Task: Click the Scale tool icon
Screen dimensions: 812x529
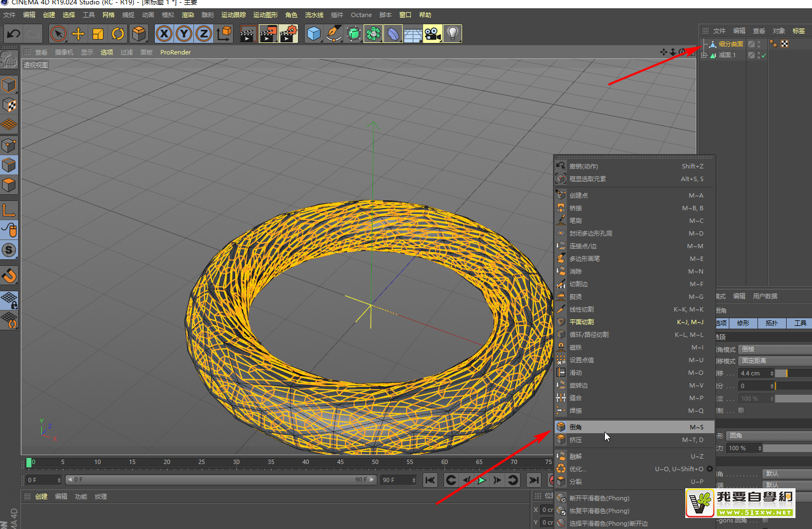Action: [x=98, y=34]
